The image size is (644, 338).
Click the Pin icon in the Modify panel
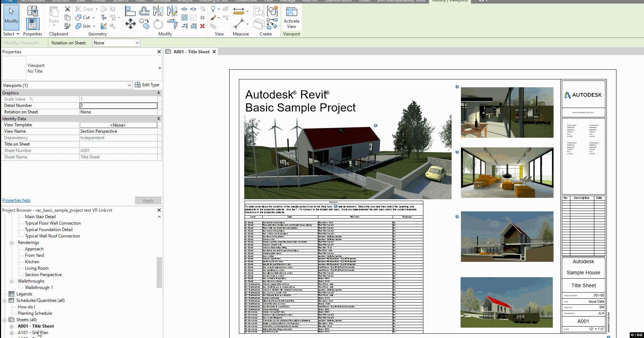click(202, 17)
